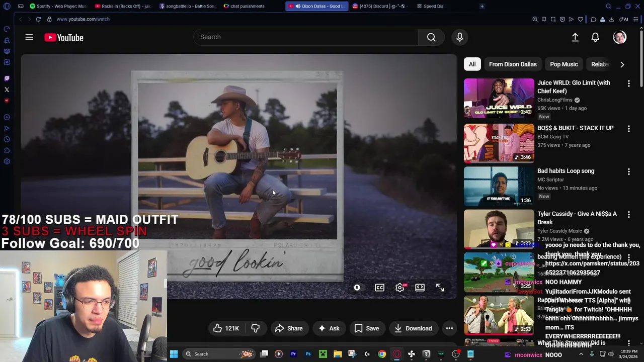Go to YouTube home via logo
The image size is (644, 362).
coord(63,37)
